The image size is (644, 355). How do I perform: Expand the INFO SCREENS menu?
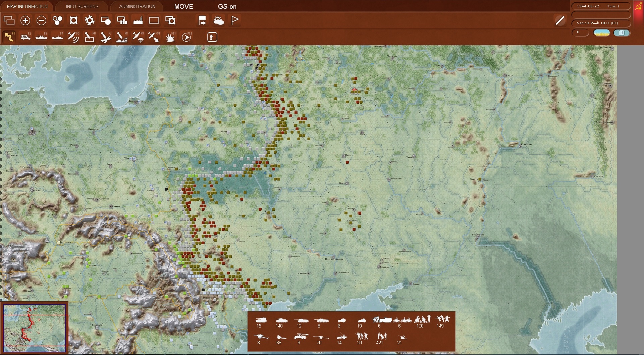coord(82,6)
